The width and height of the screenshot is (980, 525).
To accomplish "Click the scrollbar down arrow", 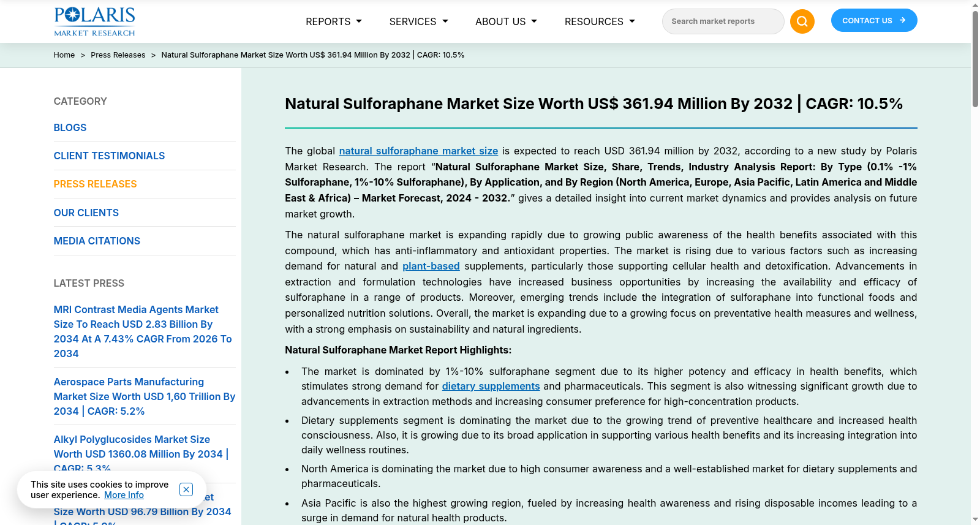I will point(975,519).
